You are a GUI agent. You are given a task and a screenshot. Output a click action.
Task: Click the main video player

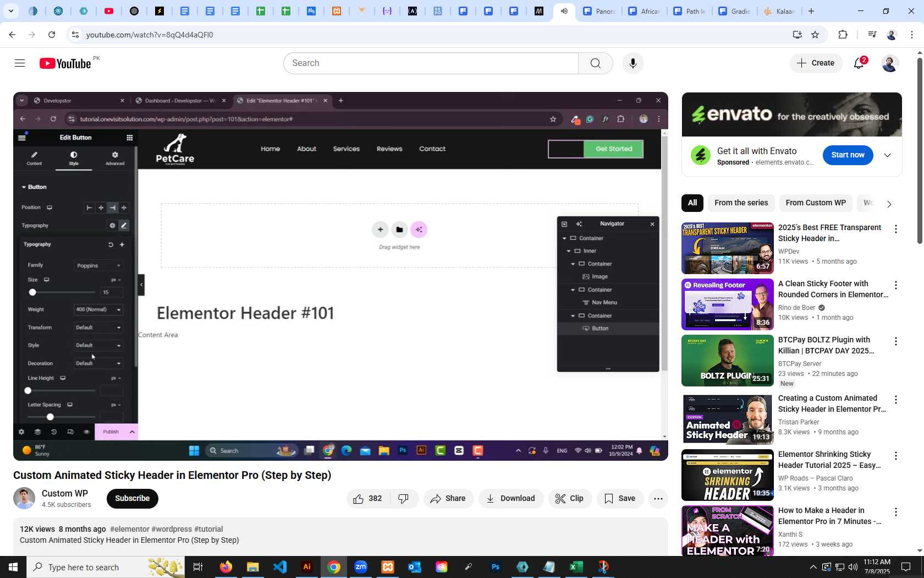coord(340,276)
